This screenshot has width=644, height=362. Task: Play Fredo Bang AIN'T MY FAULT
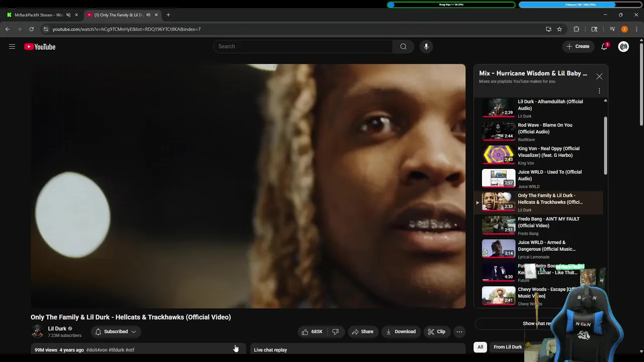(538, 226)
